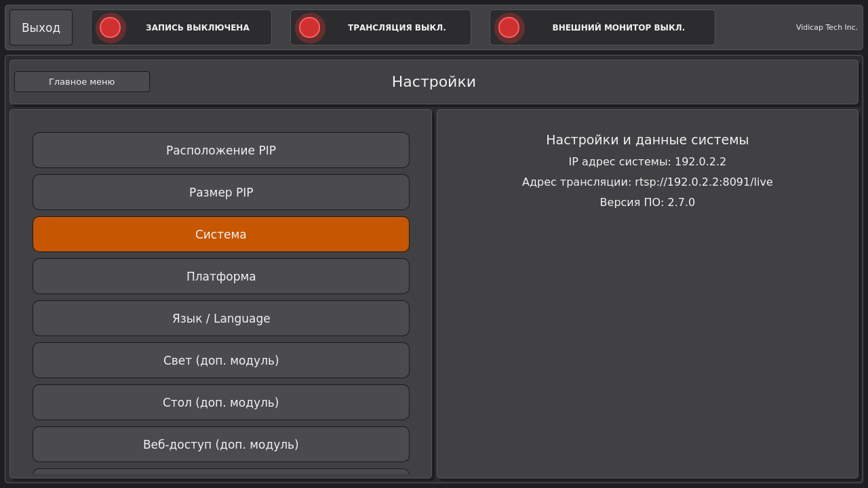This screenshot has width=868, height=488.
Task: Click the red recording indicator icon
Action: click(x=110, y=28)
